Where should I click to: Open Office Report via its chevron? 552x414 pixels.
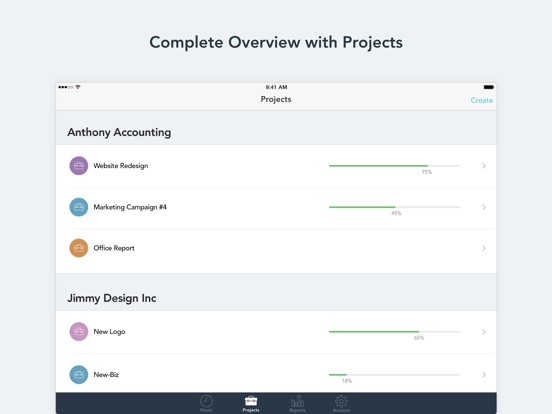pos(484,248)
